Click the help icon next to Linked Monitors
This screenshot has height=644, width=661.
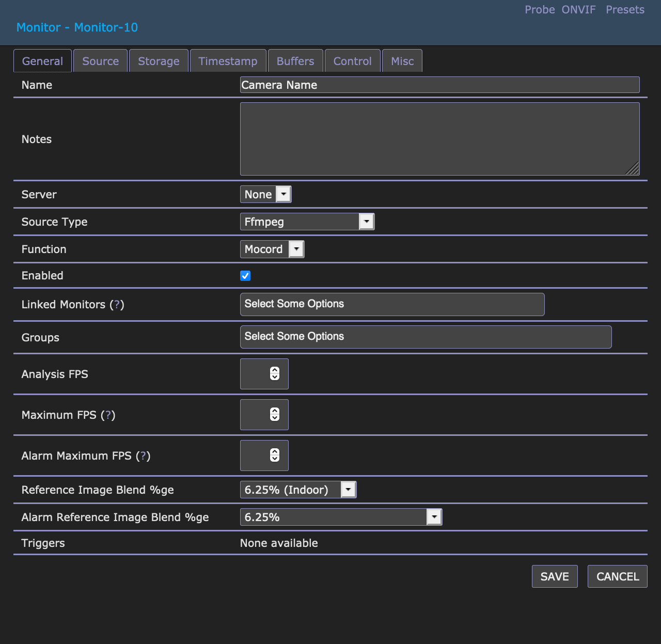(x=118, y=305)
